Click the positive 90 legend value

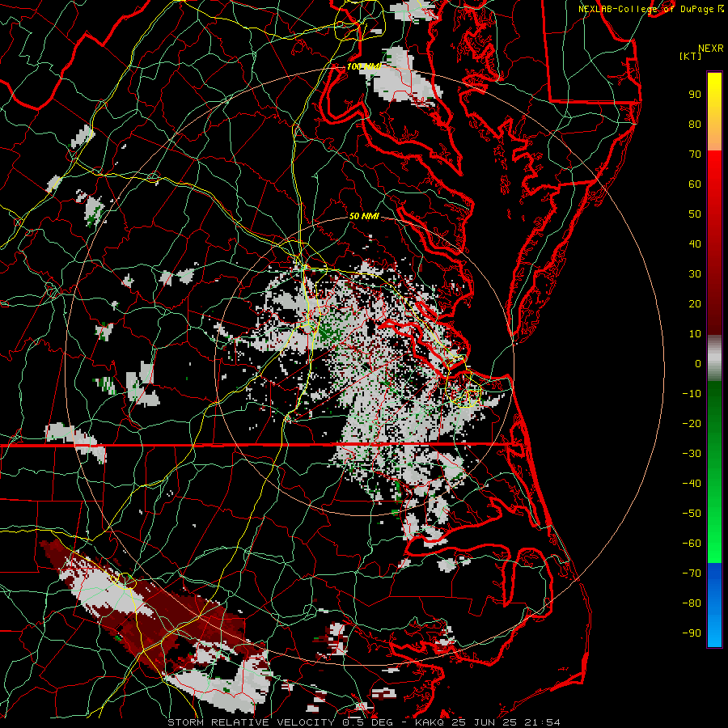click(695, 95)
